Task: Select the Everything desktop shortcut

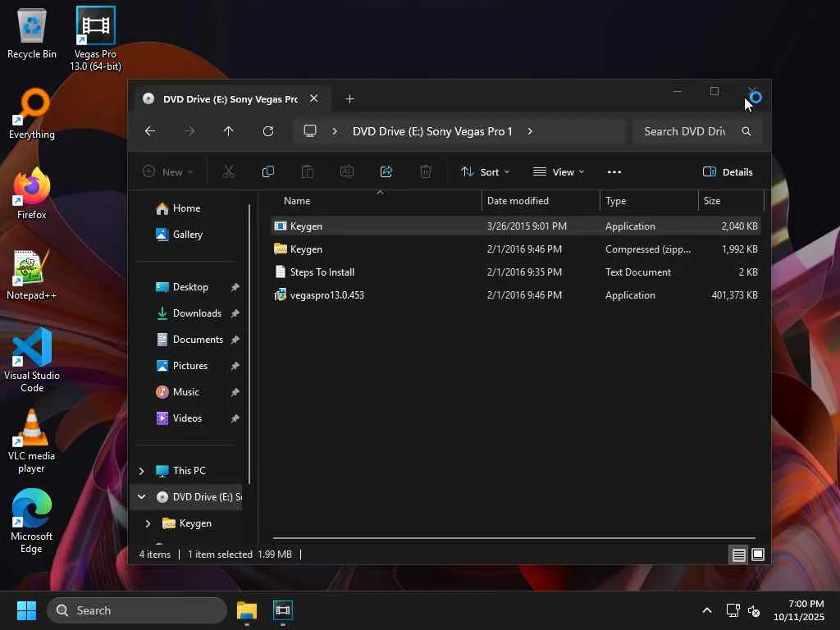Action: tap(32, 113)
